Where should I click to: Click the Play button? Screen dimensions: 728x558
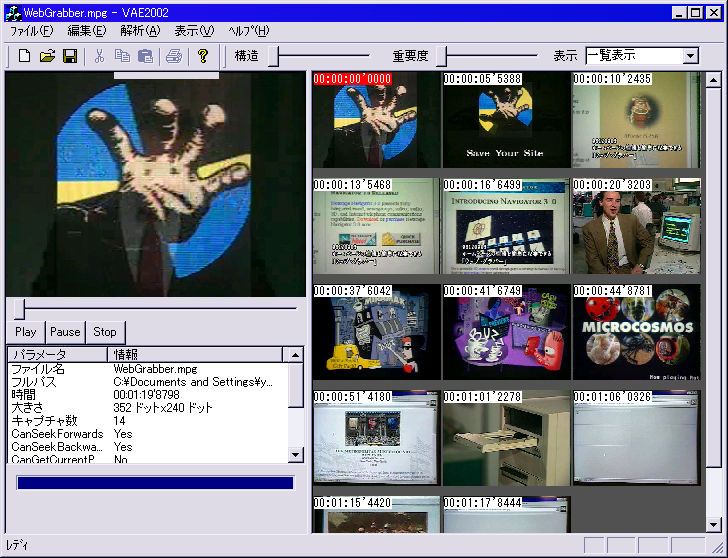pyautogui.click(x=26, y=332)
